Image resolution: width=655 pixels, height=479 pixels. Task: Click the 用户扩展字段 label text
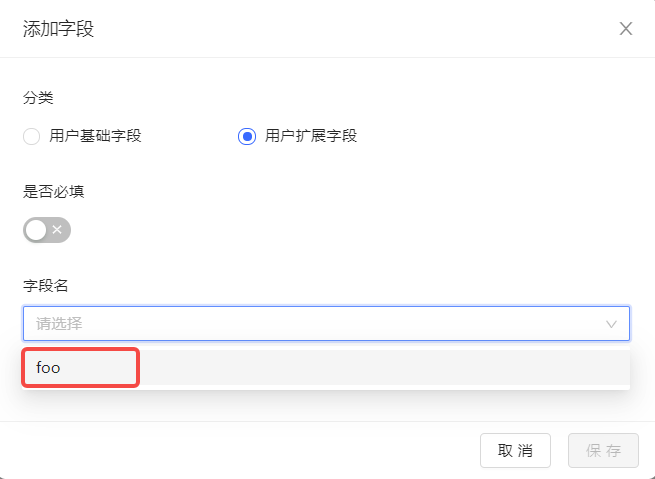311,136
